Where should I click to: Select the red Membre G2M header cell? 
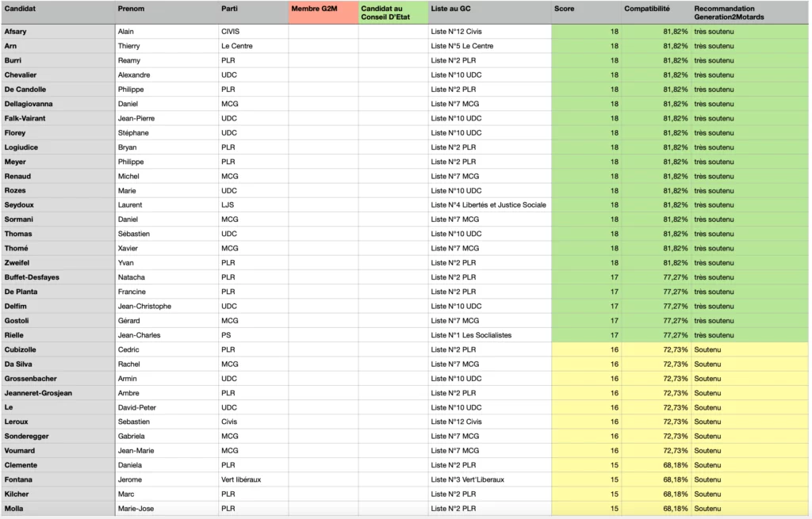pos(323,13)
